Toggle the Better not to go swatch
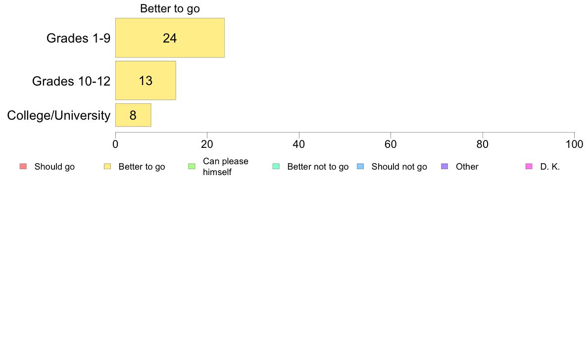Image resolution: width=588 pixels, height=364 pixels. coord(276,167)
